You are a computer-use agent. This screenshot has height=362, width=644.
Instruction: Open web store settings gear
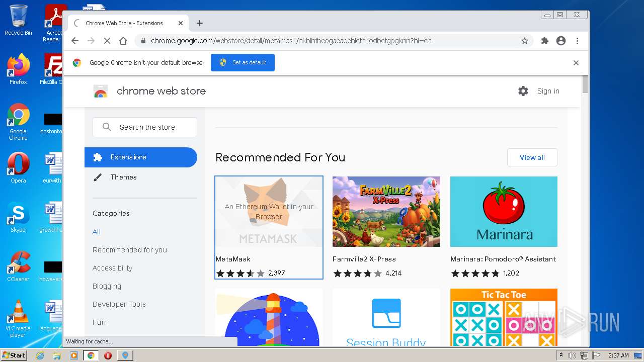pyautogui.click(x=523, y=91)
